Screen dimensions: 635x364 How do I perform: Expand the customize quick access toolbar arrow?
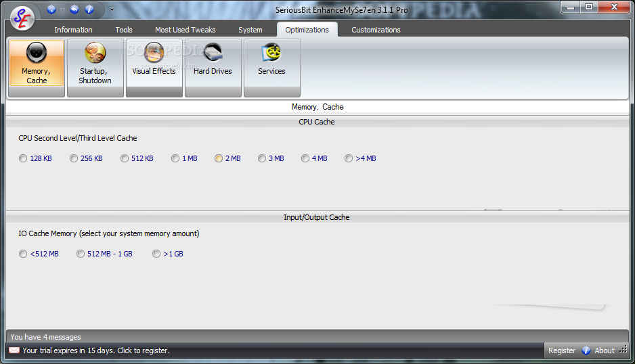(112, 9)
